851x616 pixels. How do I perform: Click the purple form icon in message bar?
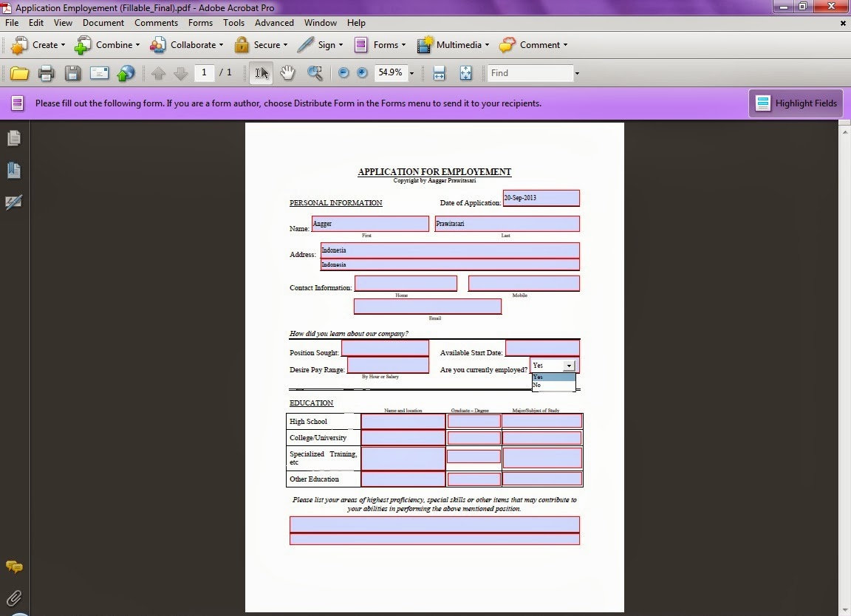click(18, 103)
